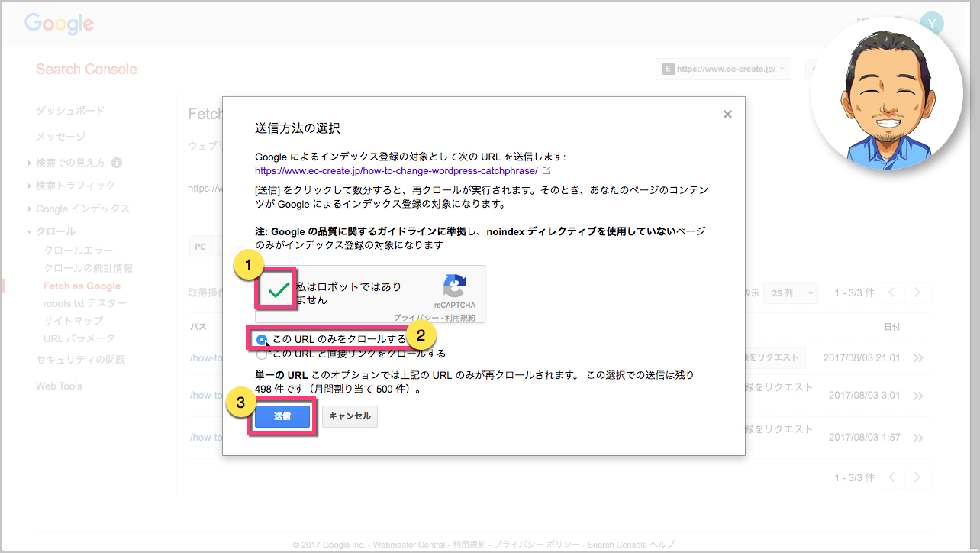The image size is (980, 553).
Task: Open the reCAPTCHA プライバシー link
Action: [417, 318]
